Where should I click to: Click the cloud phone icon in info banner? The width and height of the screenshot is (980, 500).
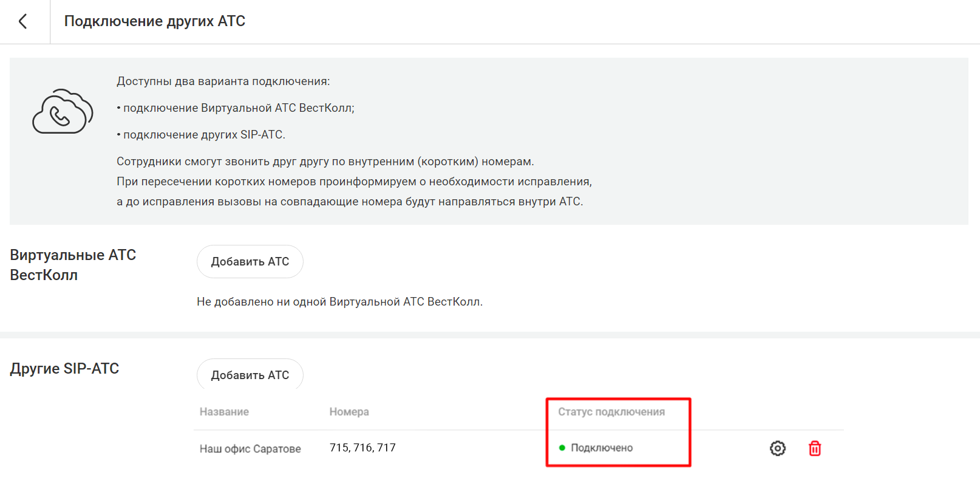tap(63, 112)
